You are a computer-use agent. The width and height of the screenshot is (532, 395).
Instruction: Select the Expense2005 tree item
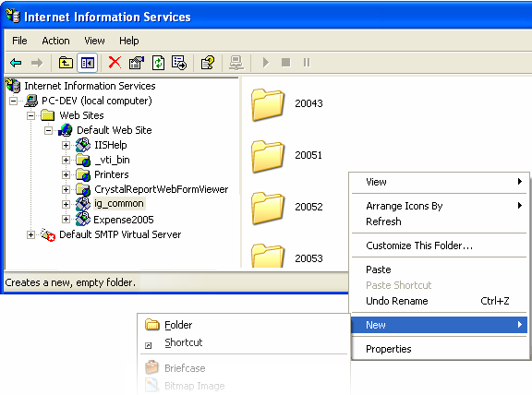124,220
